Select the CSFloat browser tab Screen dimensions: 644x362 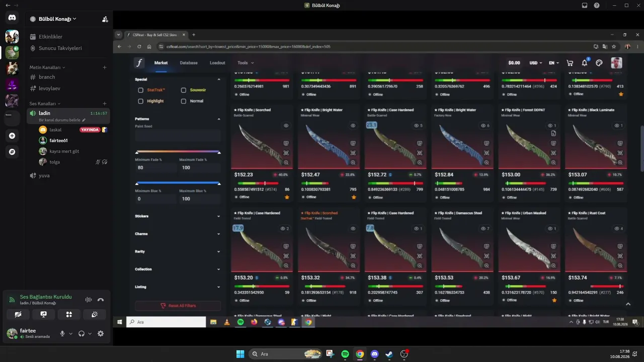tap(156, 35)
